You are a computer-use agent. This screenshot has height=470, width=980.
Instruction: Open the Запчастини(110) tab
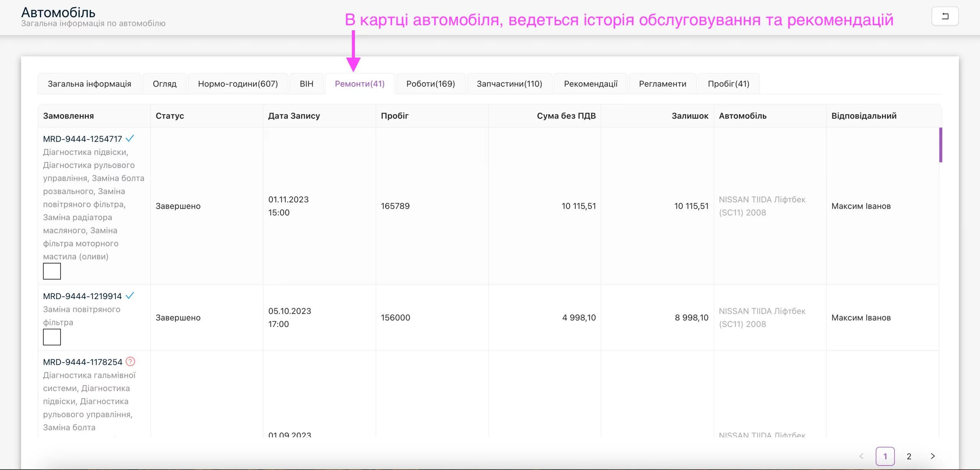click(510, 84)
